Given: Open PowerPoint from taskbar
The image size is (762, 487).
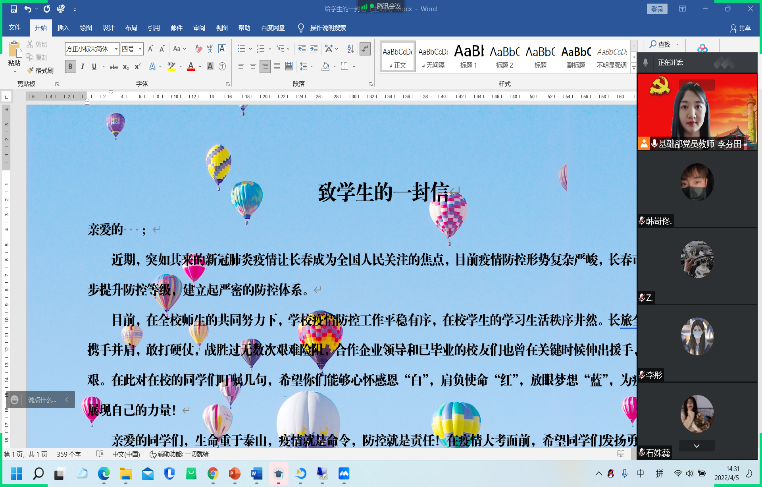Looking at the screenshot, I should (234, 473).
